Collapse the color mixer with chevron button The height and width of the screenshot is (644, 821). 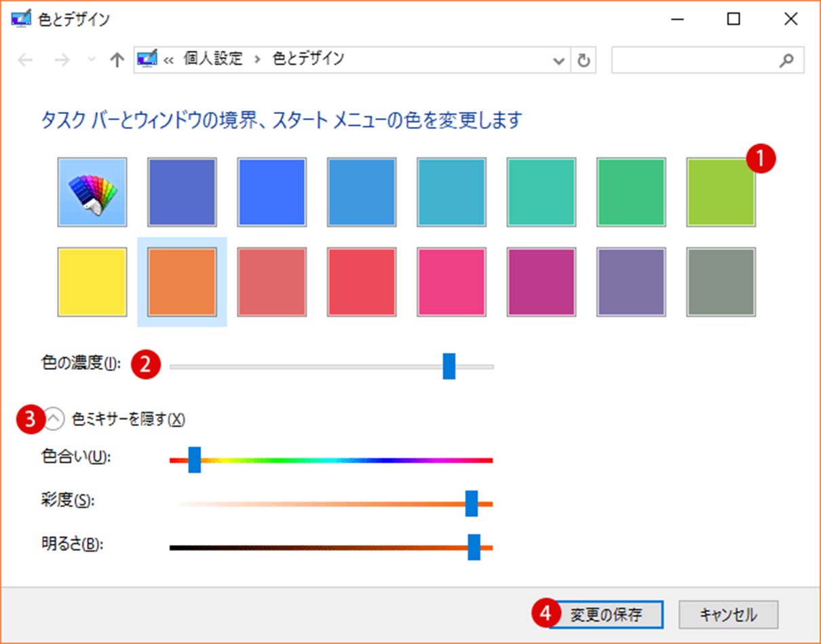pos(55,419)
